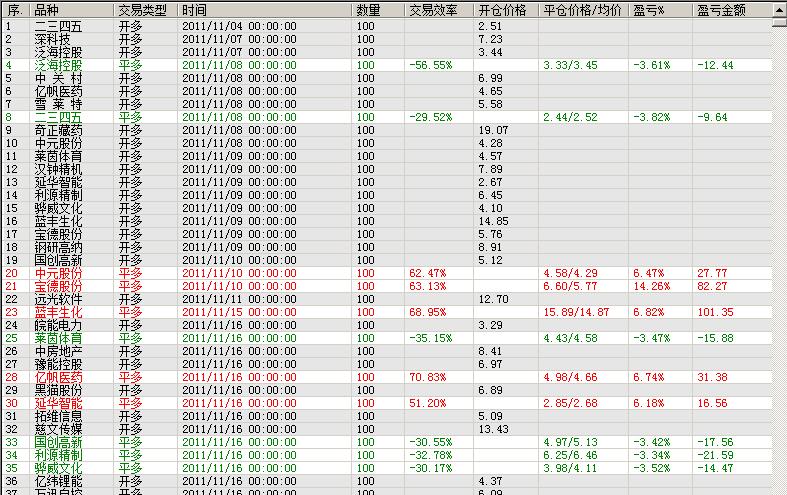The height and width of the screenshot is (495, 787).
Task: Click open price 14.85
Action: pos(493,221)
